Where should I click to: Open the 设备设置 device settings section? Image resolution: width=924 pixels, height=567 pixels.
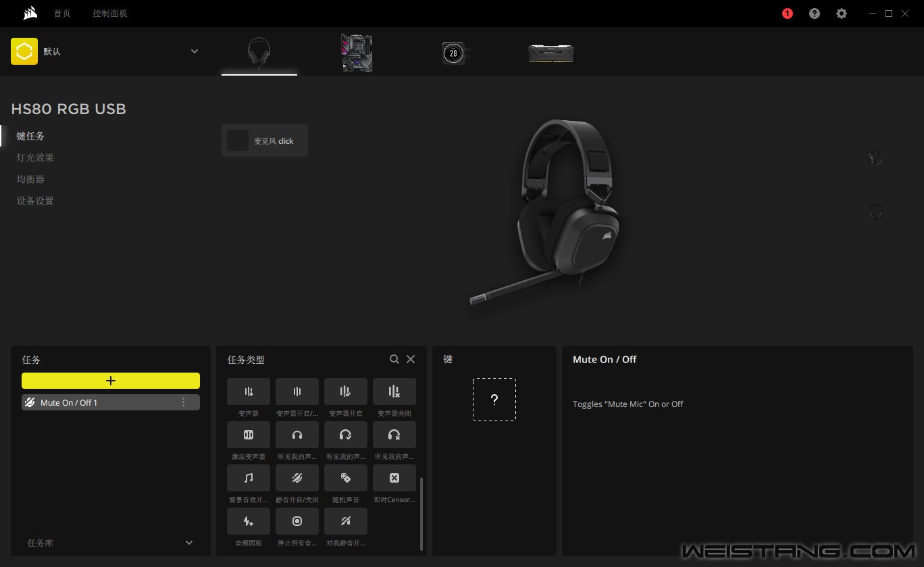pyautogui.click(x=35, y=200)
